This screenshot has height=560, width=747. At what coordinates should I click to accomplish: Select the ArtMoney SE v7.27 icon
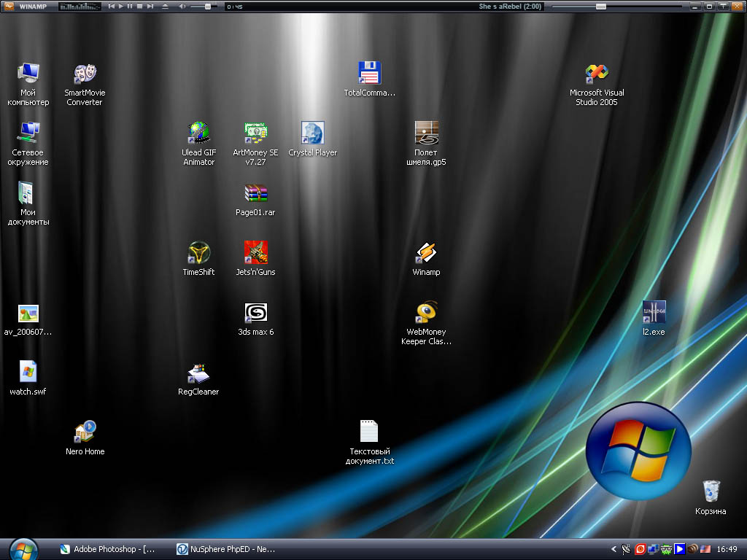[255, 133]
